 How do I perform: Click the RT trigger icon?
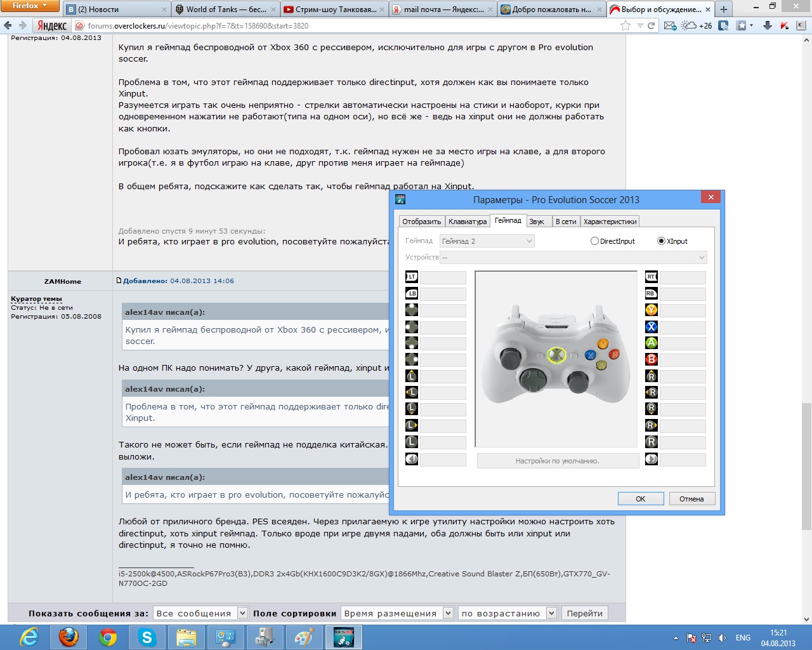[x=651, y=277]
